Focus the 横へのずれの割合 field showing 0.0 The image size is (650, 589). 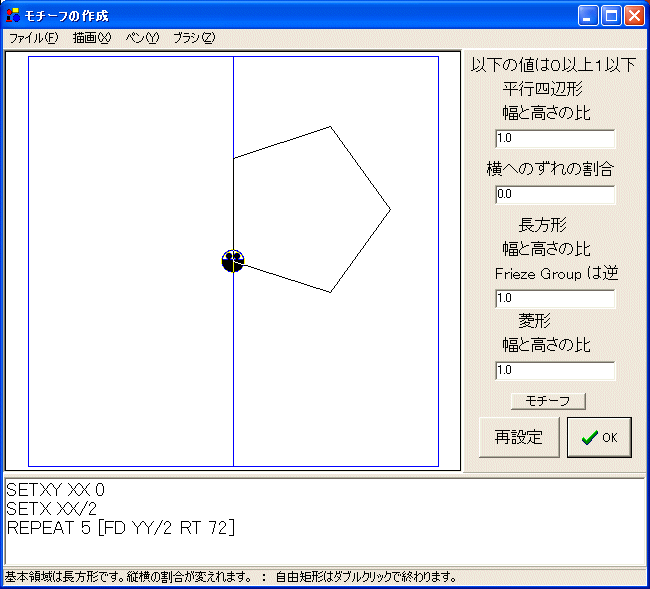[x=555, y=194]
